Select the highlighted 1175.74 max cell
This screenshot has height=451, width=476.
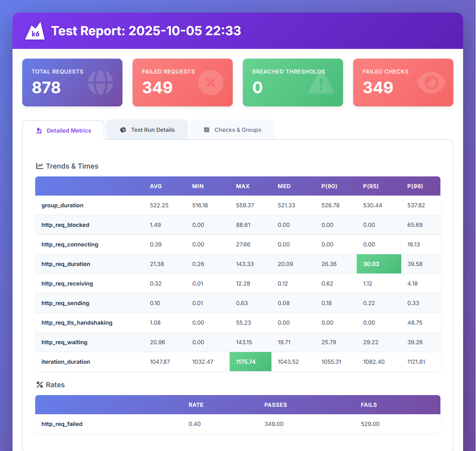tap(250, 362)
